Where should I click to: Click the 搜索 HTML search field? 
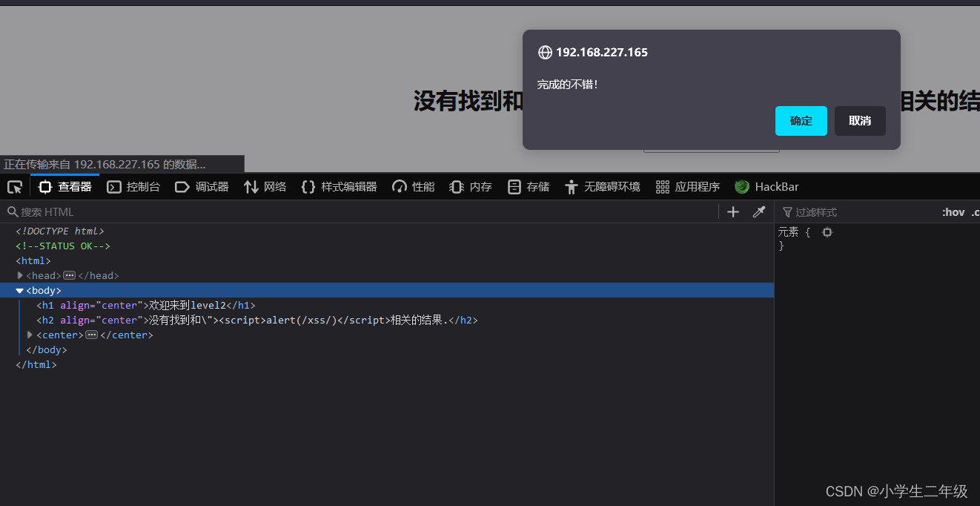360,212
